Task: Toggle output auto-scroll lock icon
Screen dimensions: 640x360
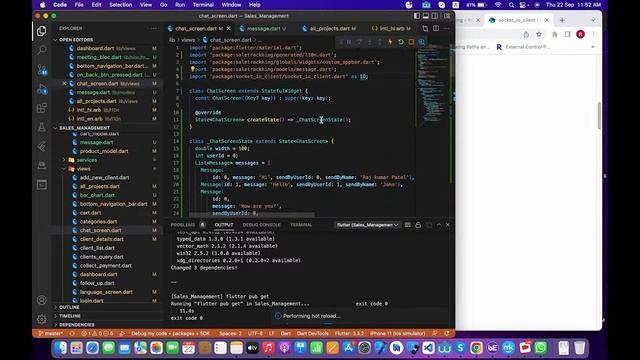Action: (418, 225)
